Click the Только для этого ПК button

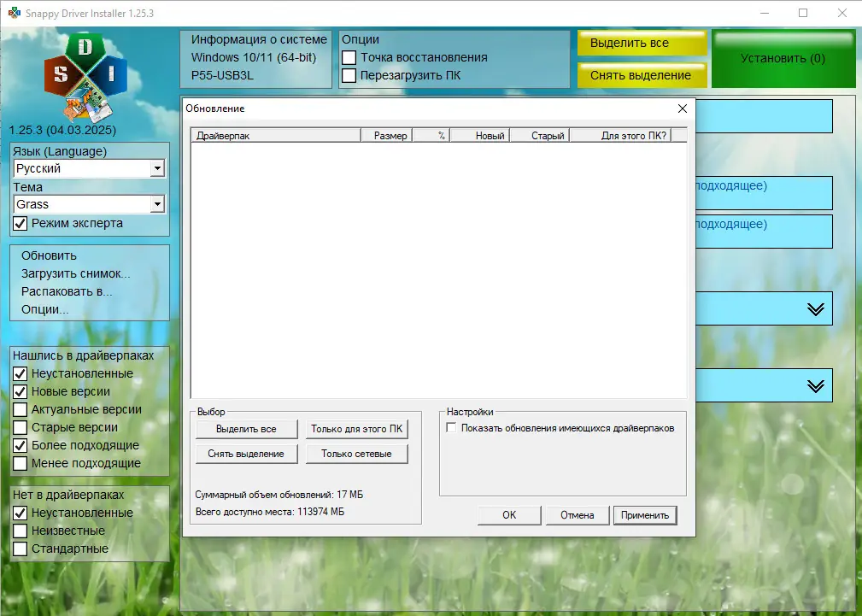(356, 428)
